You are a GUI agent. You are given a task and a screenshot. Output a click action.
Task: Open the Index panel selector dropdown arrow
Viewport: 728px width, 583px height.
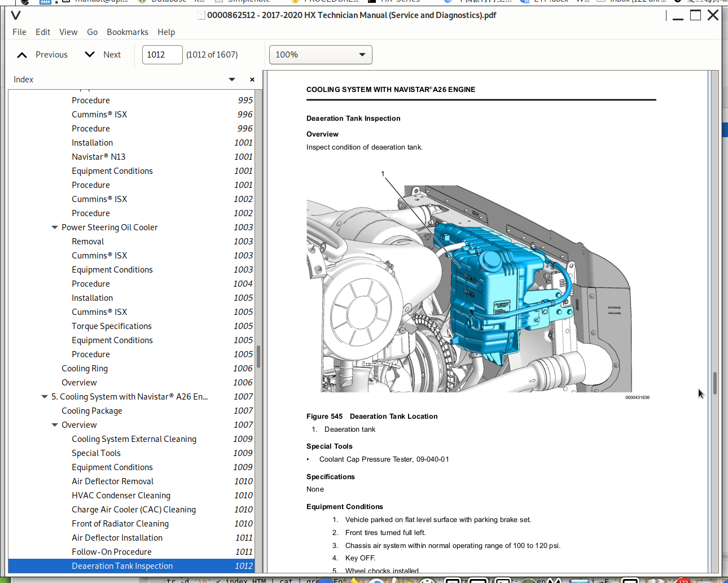pos(231,80)
